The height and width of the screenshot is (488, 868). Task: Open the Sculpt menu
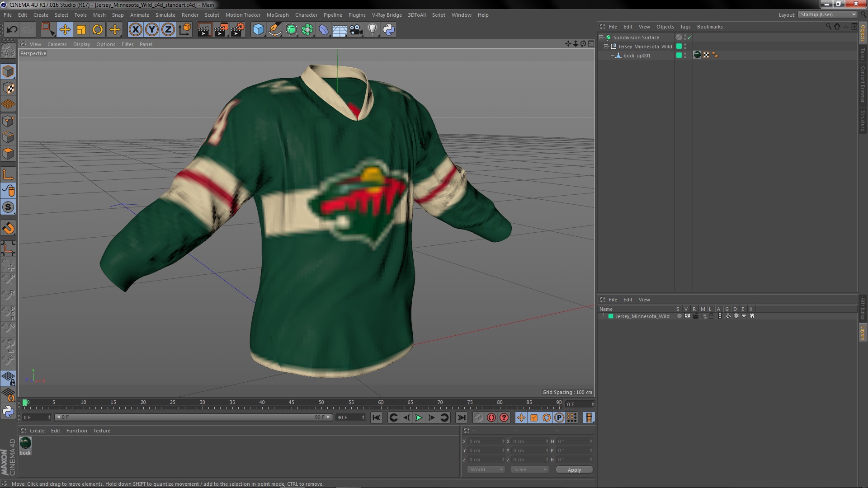212,15
